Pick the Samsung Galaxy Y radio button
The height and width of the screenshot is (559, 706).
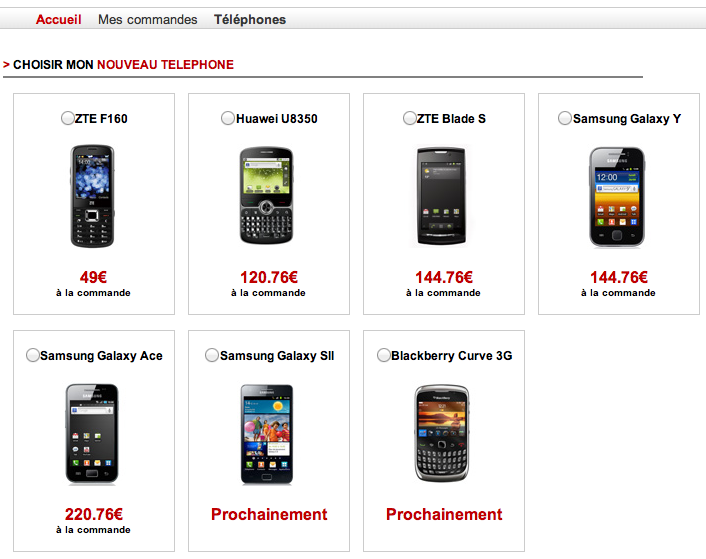564,118
